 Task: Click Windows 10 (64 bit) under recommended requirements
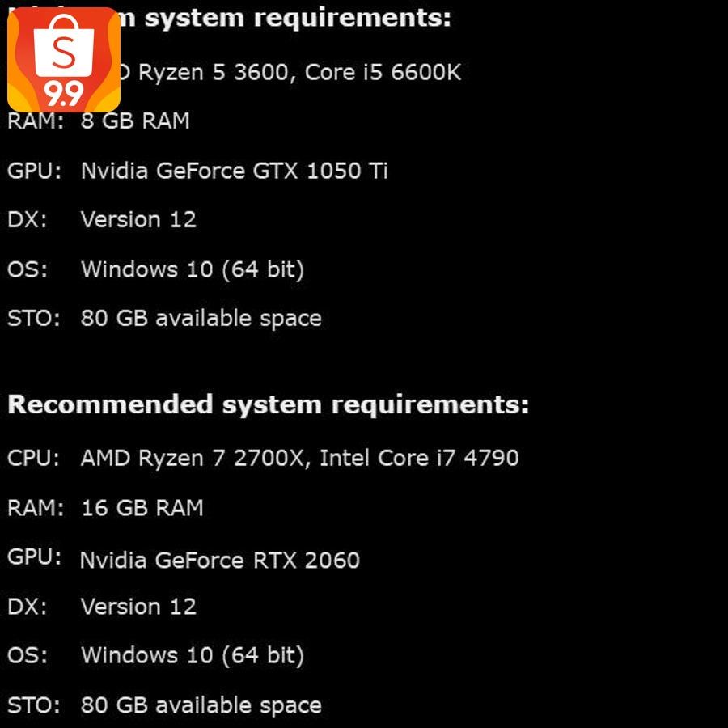[192, 655]
